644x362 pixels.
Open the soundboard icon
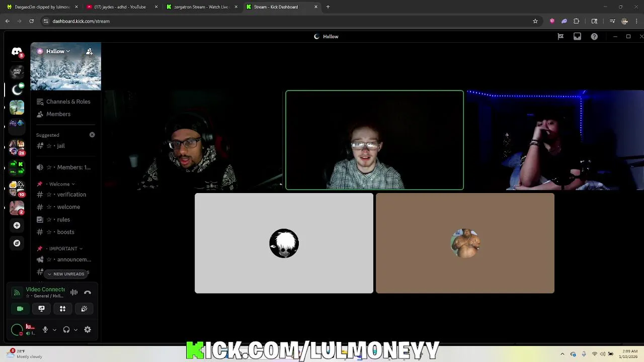click(84, 309)
